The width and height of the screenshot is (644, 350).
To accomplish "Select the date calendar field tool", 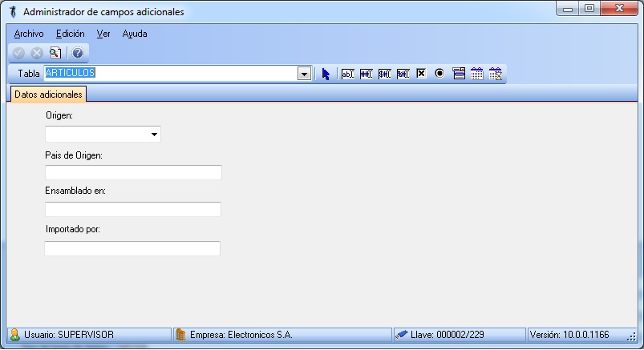I will click(477, 74).
